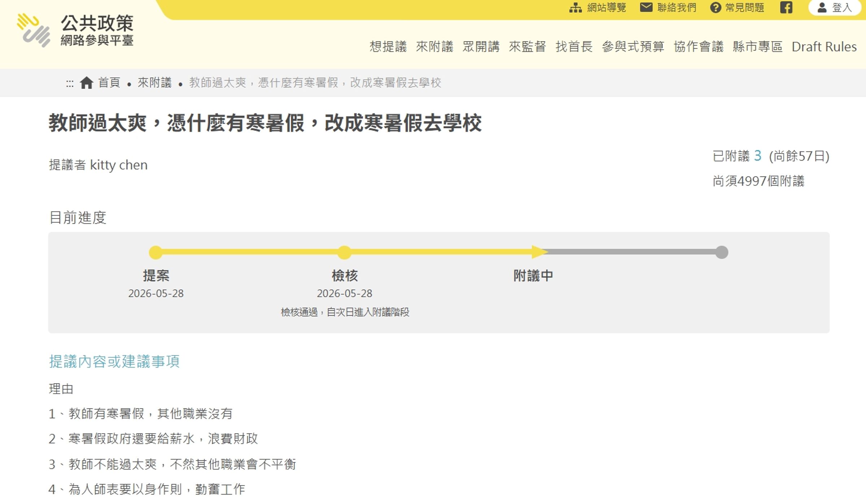Screen dimensions: 866x504
Task: Open the Facebook icon link
Action: tap(786, 8)
